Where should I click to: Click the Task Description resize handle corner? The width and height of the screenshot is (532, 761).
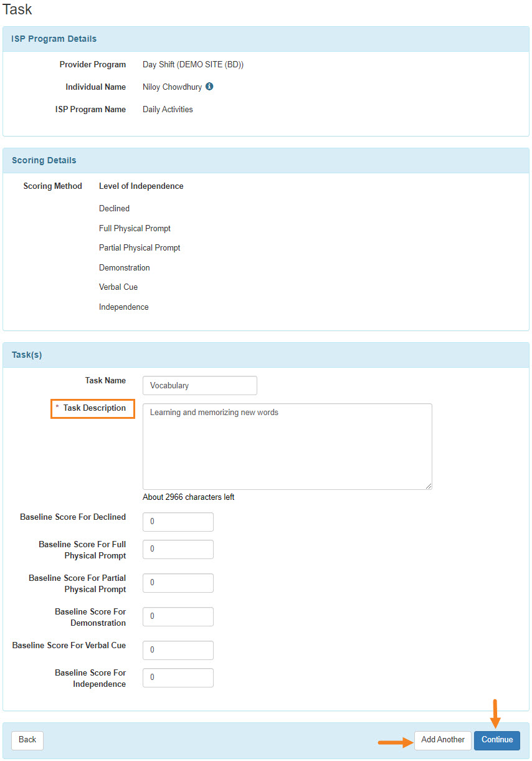428,486
